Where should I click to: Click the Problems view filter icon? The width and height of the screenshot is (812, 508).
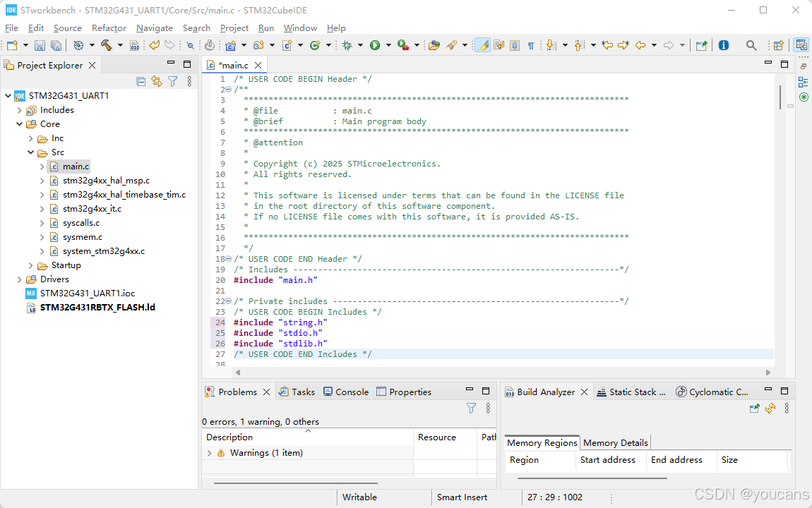pyautogui.click(x=471, y=408)
